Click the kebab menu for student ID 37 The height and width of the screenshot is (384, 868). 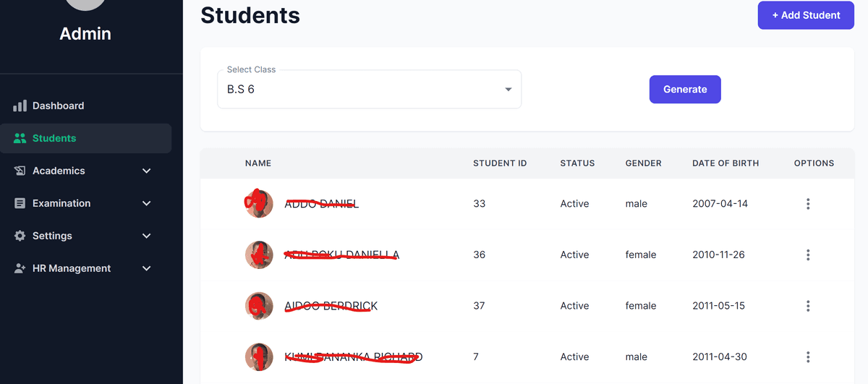coord(807,306)
